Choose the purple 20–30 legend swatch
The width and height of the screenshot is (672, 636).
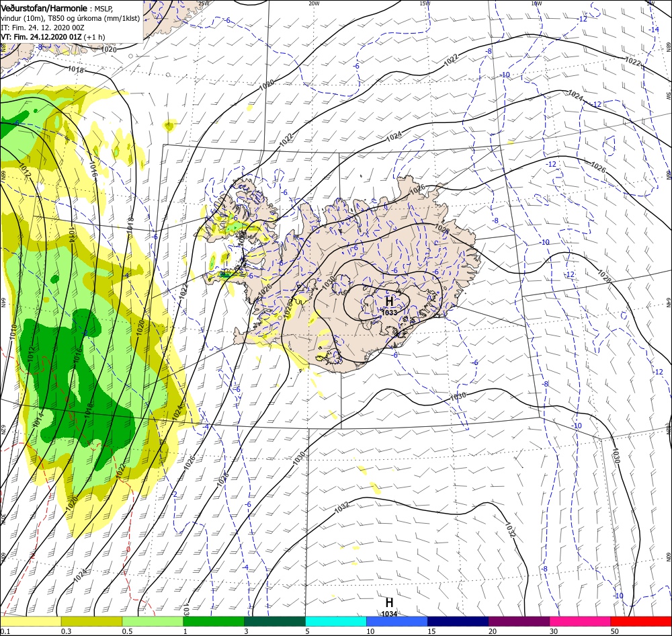[x=519, y=621]
